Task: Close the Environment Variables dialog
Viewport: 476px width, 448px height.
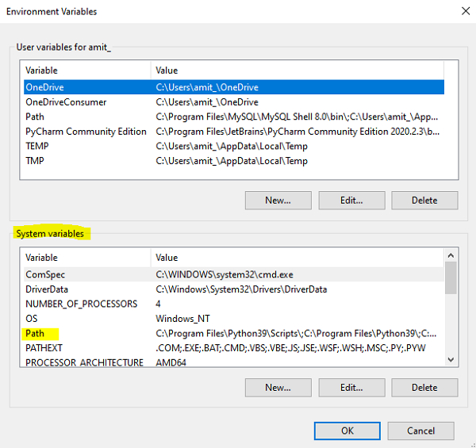Action: click(464, 12)
